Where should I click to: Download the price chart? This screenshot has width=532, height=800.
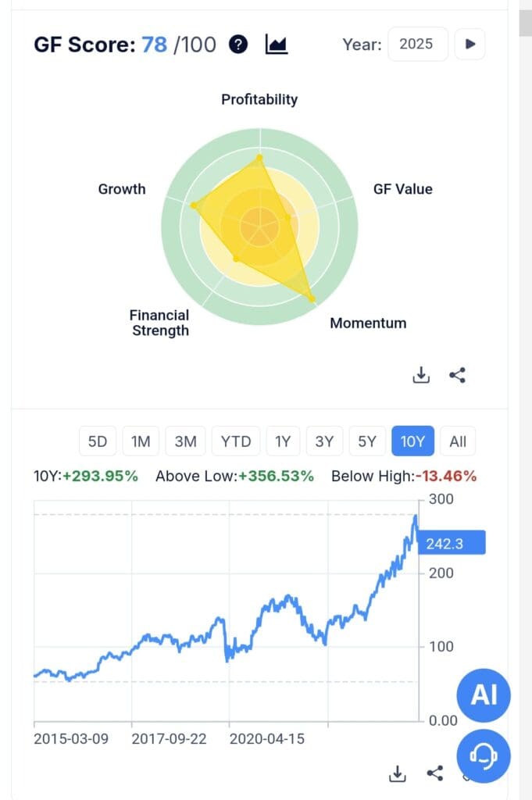[x=397, y=773]
